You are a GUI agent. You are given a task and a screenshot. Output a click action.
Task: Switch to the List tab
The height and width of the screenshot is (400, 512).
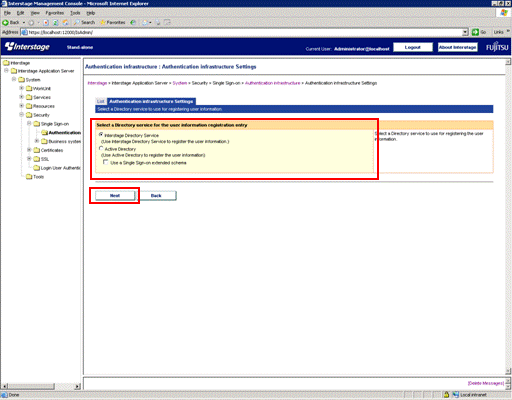click(x=101, y=101)
